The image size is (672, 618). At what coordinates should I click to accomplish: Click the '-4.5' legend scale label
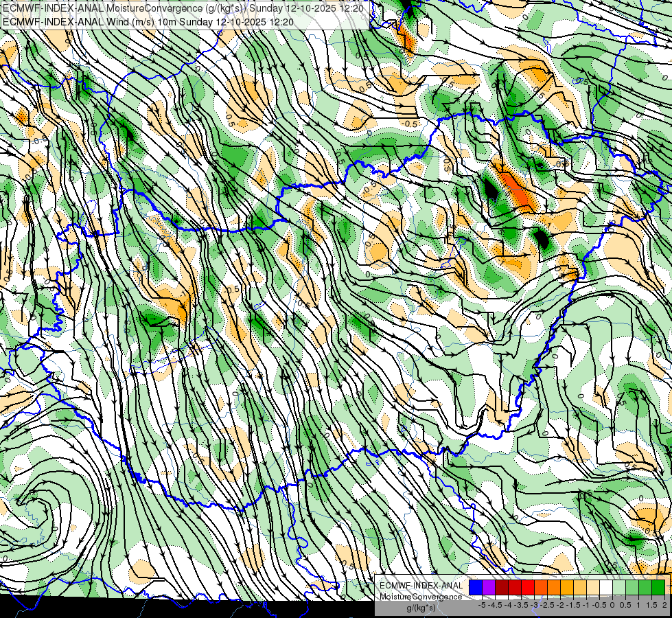click(x=495, y=605)
